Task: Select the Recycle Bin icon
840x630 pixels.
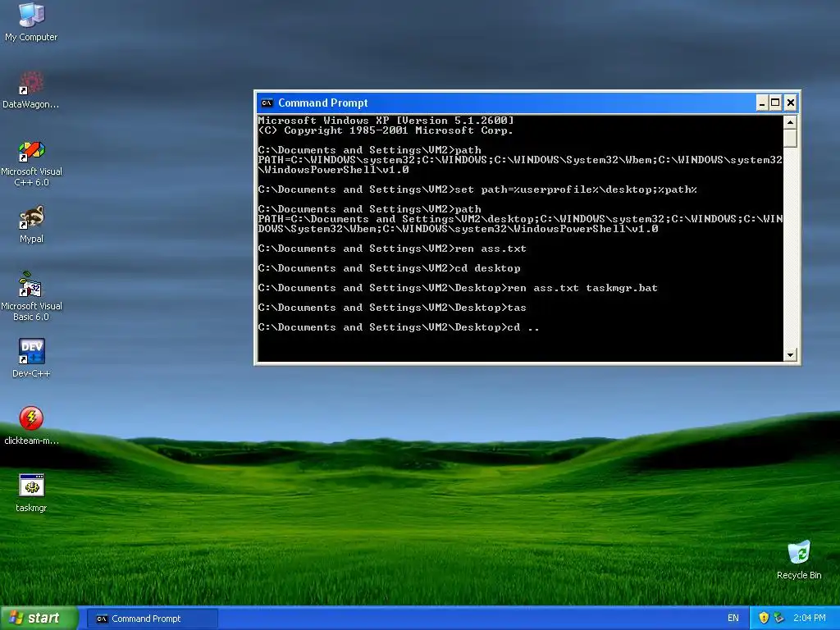Action: (x=799, y=559)
